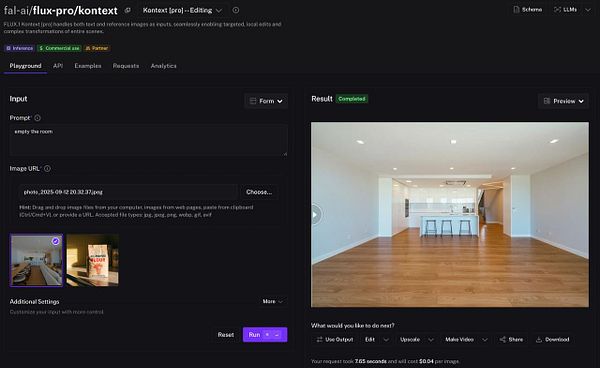
Task: Expand the Make Video options chevron
Action: tap(485, 340)
